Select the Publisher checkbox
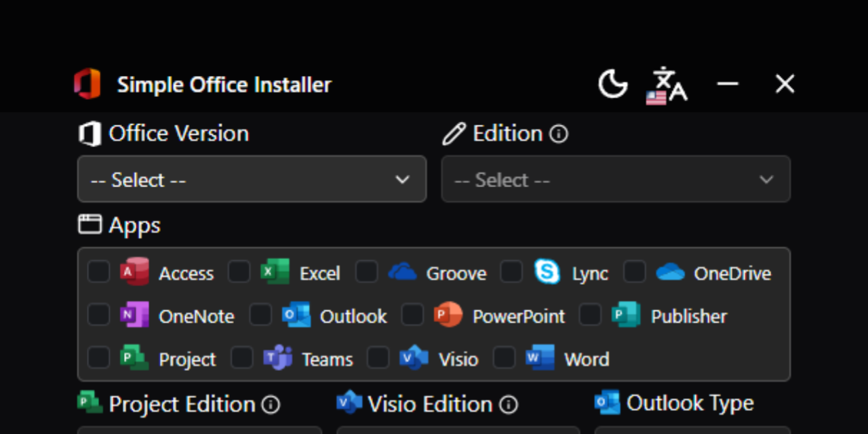 click(x=590, y=315)
